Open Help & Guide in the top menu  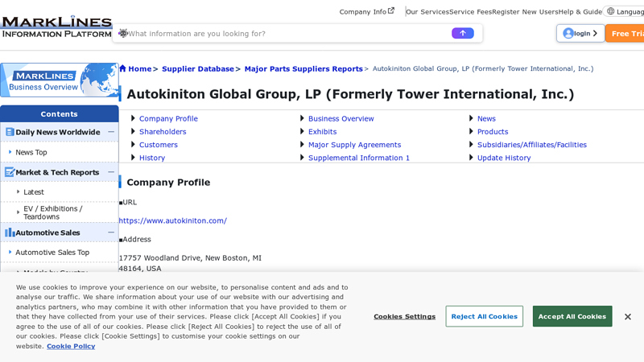coord(580,12)
